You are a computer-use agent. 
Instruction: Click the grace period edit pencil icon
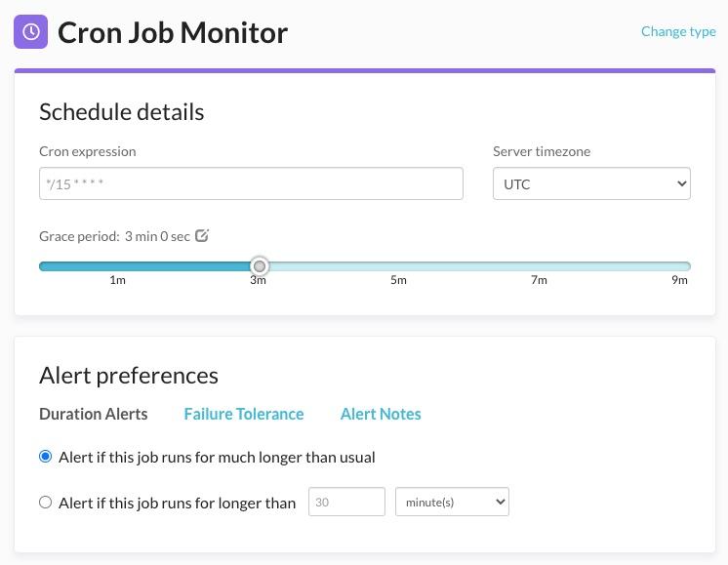point(202,235)
